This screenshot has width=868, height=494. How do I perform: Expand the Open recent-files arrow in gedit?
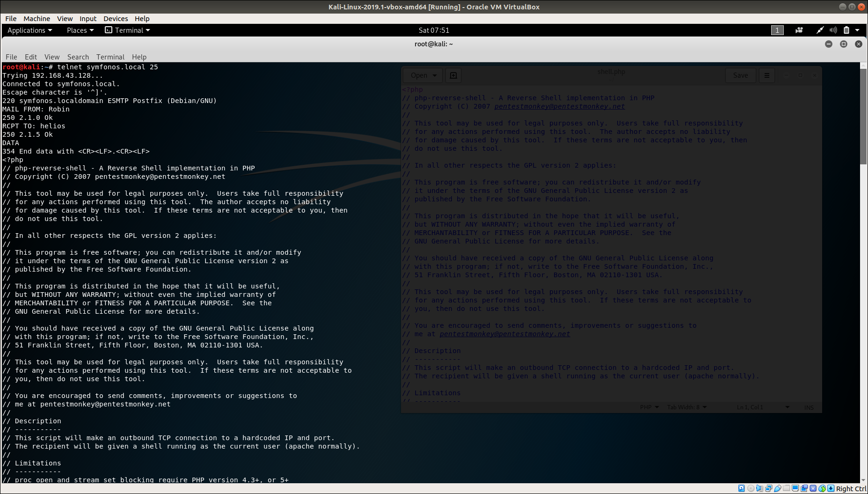coord(435,75)
